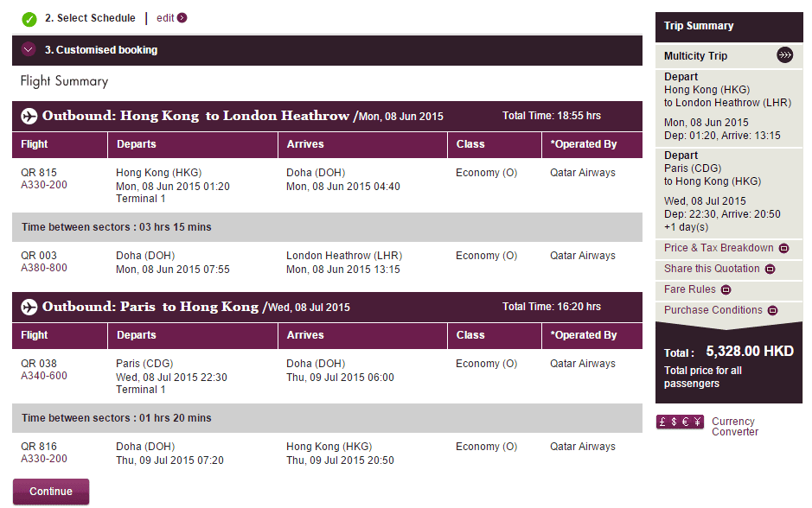Expand Price & Tax Breakdown
The image size is (812, 508).
(x=783, y=249)
